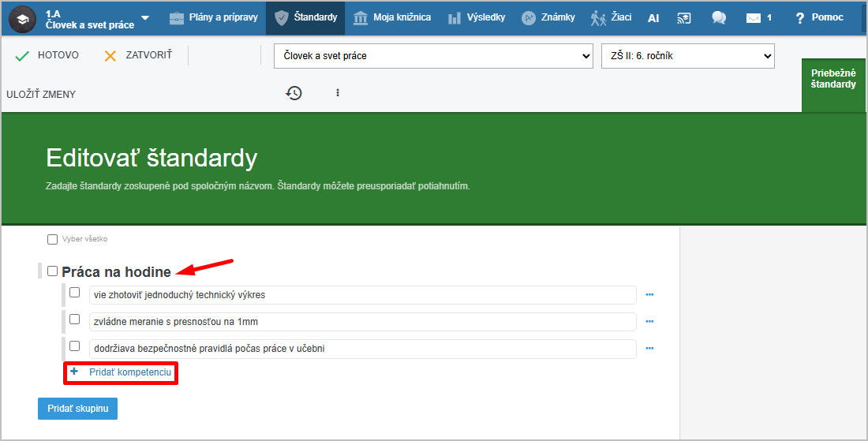Click the 'Pridať skupinu' button
This screenshot has height=441, width=868.
pyautogui.click(x=77, y=409)
